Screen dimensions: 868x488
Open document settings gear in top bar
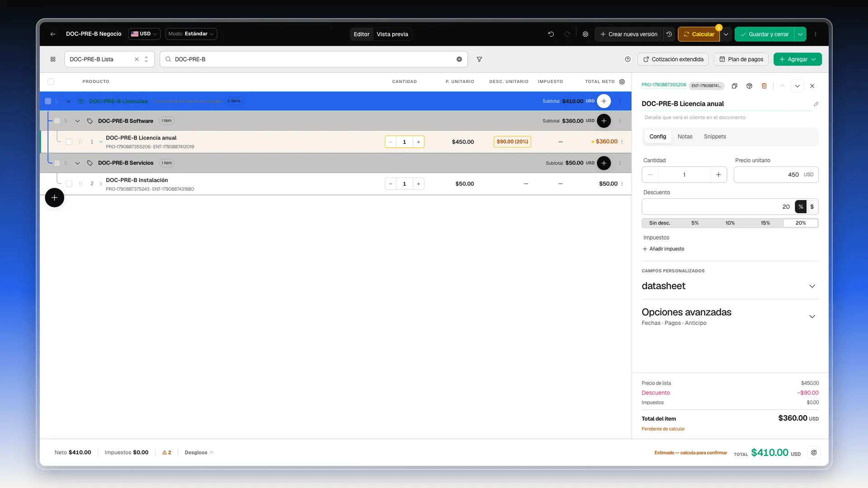point(585,34)
